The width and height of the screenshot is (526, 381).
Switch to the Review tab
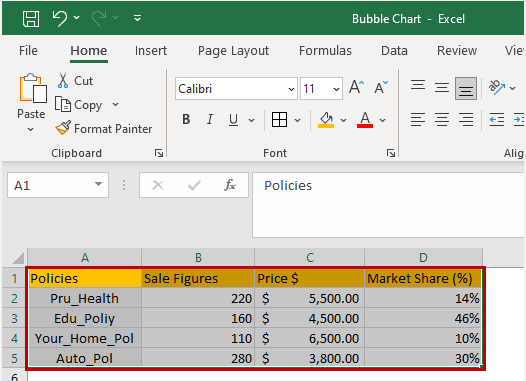(x=457, y=51)
